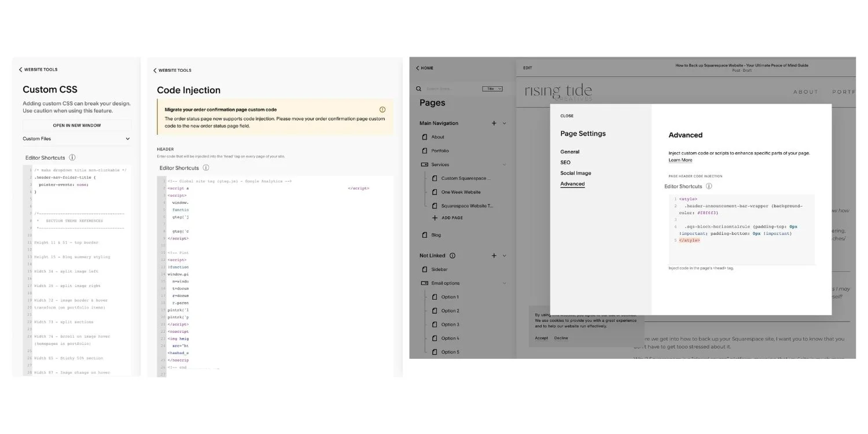Open the Title filter dropdown in search bar
The image size is (868, 434).
pos(492,89)
